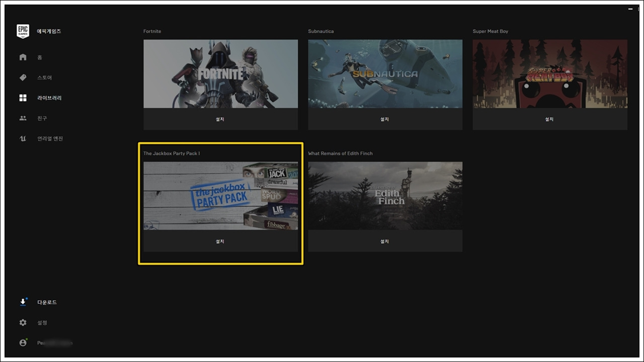Click 설치 button under Subnautica
This screenshot has height=362, width=644.
[x=385, y=119]
